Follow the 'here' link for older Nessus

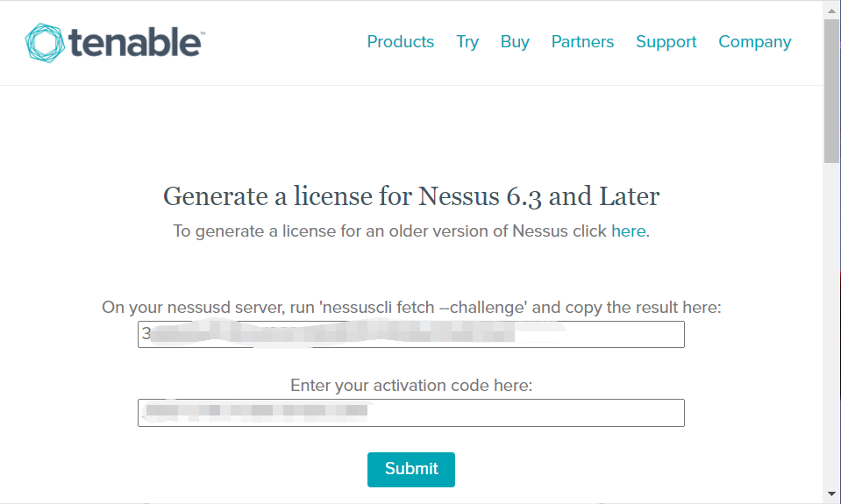628,231
